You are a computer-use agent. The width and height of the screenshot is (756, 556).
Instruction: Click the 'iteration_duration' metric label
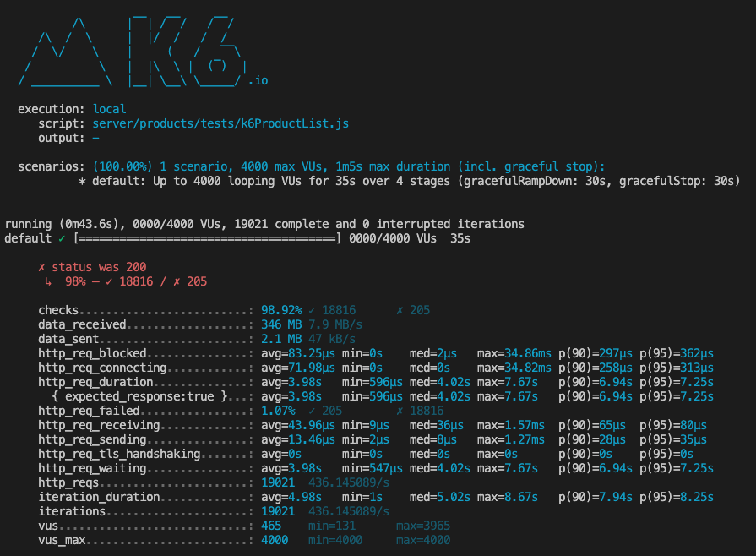click(x=99, y=497)
